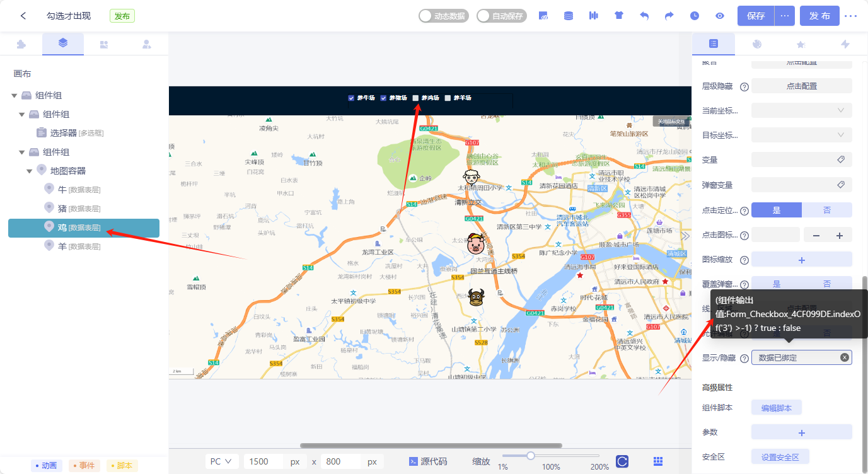Check the 养羊场 checkbox

(448, 98)
